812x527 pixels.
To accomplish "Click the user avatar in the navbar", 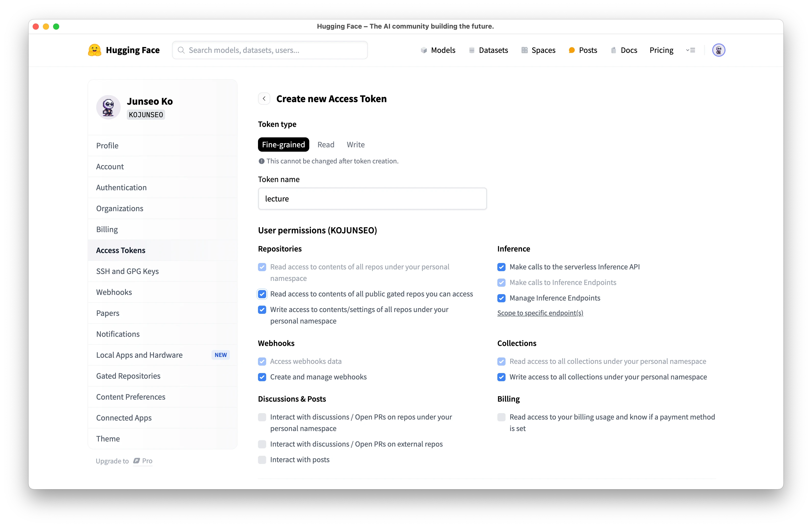I will [x=719, y=50].
